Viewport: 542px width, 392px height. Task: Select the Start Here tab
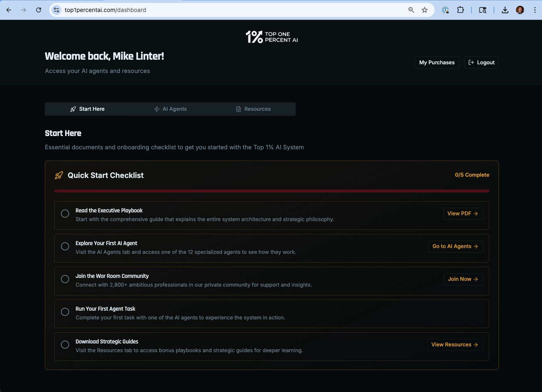pos(87,109)
